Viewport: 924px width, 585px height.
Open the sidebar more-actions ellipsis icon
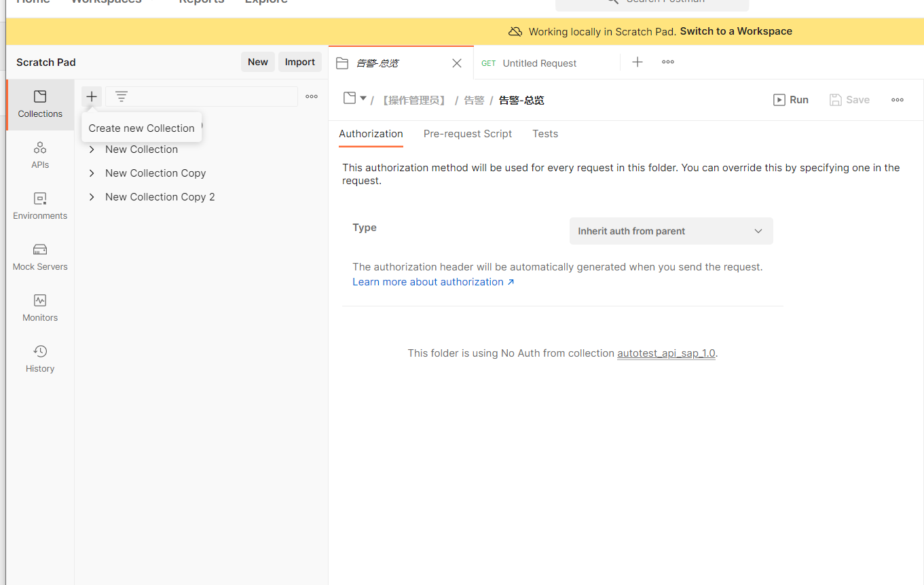tap(311, 96)
